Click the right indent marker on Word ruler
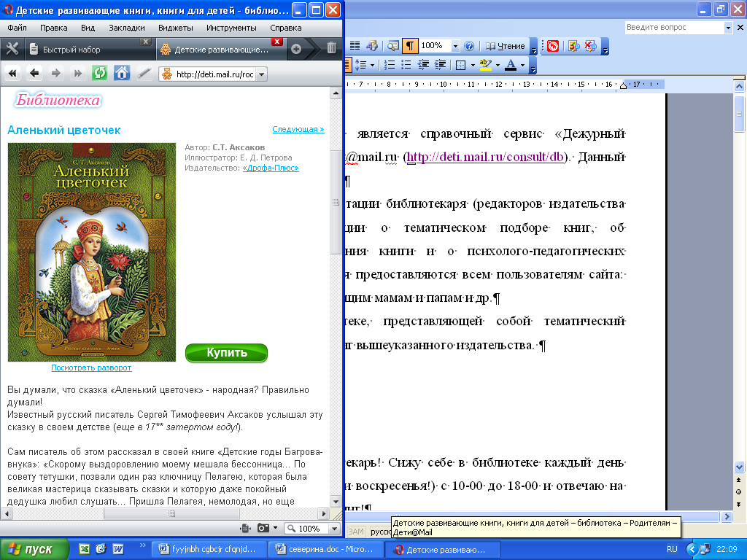Screen dimensions: 747x560 pyautogui.click(x=623, y=85)
